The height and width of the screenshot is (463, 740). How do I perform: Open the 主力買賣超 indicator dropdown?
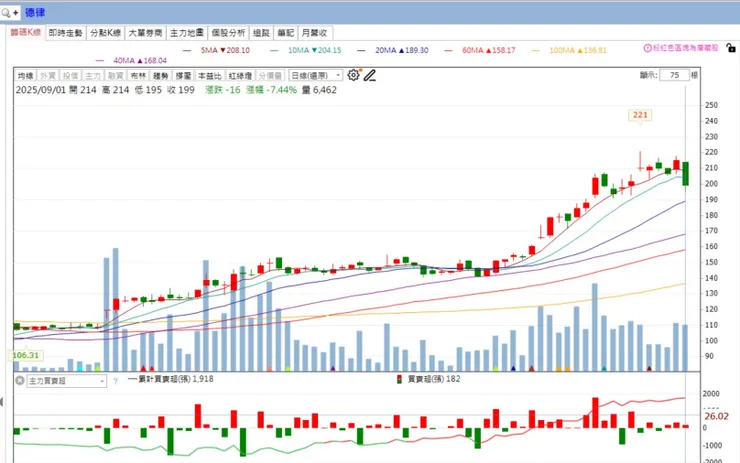click(67, 381)
